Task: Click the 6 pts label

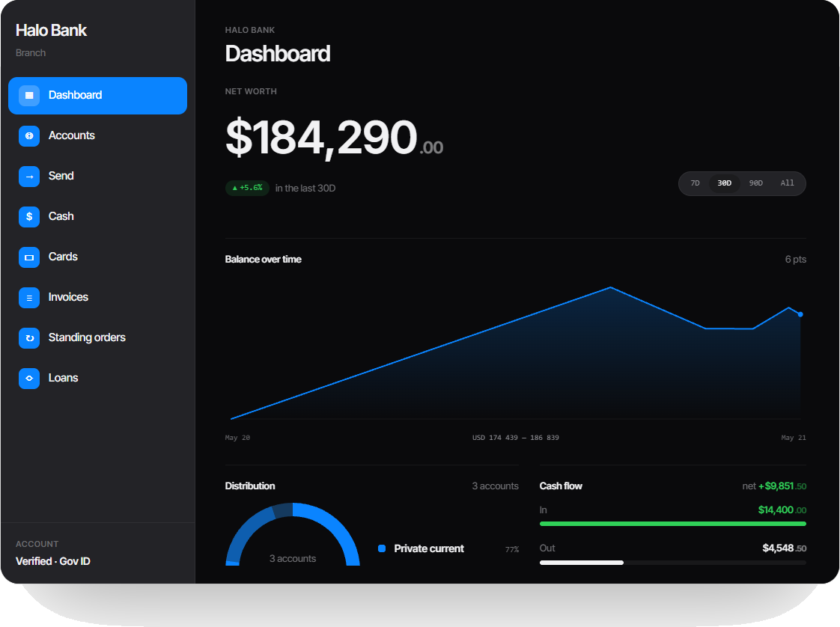Action: [x=796, y=259]
